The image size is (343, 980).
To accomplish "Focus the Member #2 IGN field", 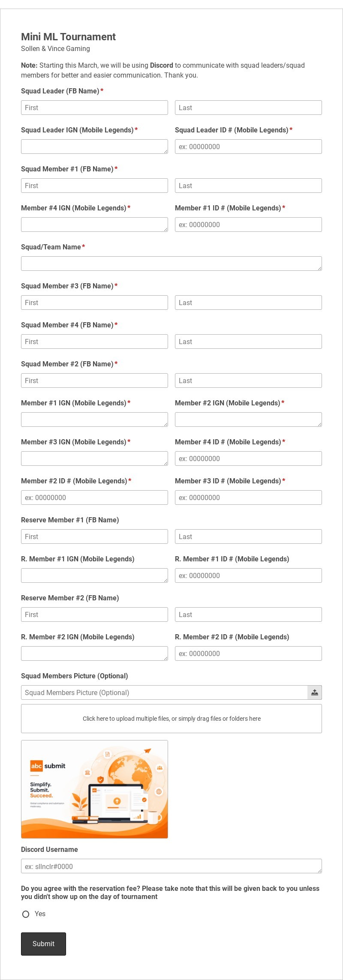I will (x=248, y=420).
